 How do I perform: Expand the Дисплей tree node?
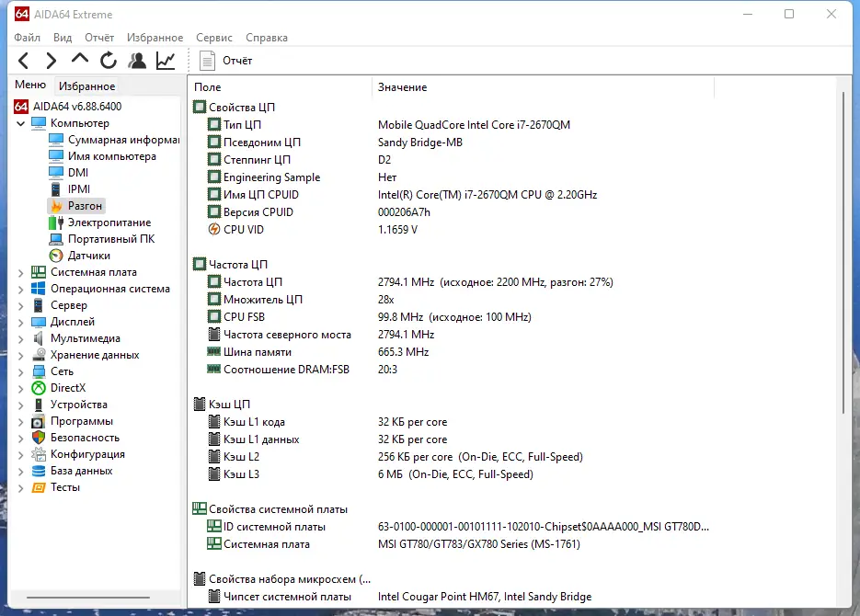coord(21,322)
